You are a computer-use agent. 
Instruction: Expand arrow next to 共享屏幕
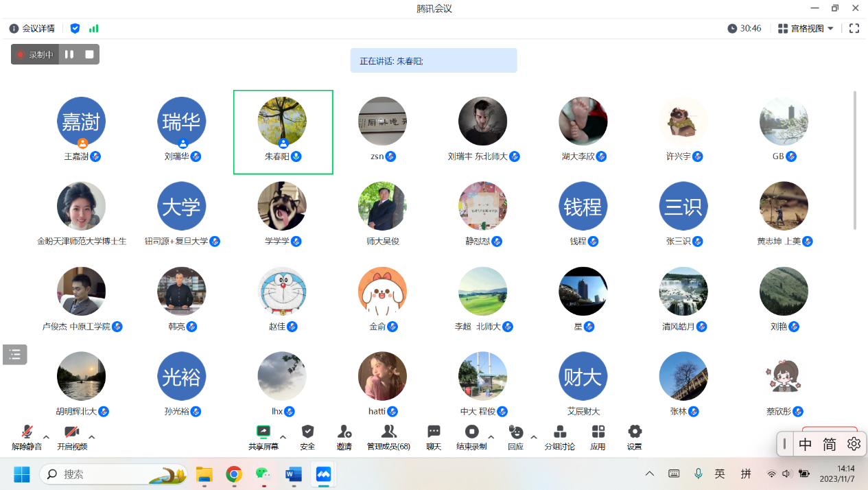[x=283, y=436]
